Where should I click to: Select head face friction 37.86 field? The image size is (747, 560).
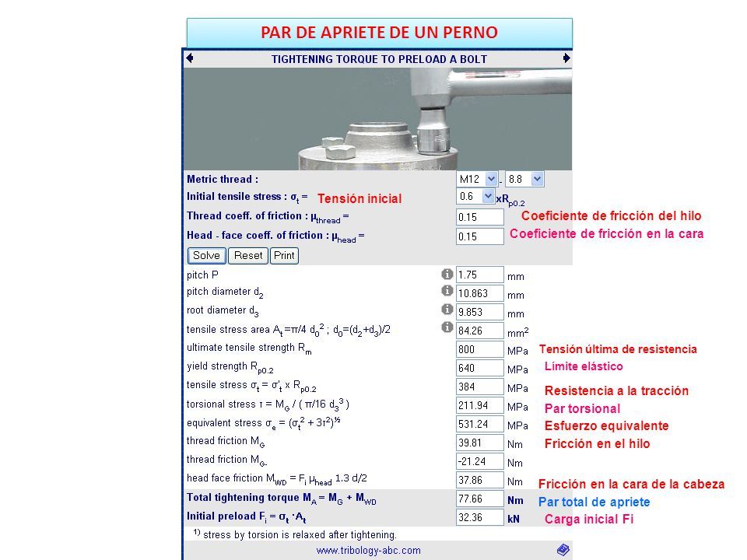(480, 480)
